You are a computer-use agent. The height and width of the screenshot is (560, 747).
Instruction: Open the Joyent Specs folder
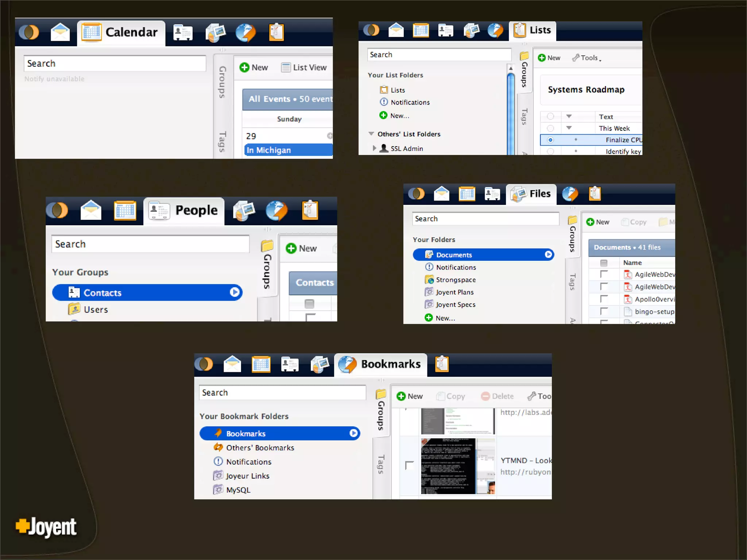click(455, 304)
